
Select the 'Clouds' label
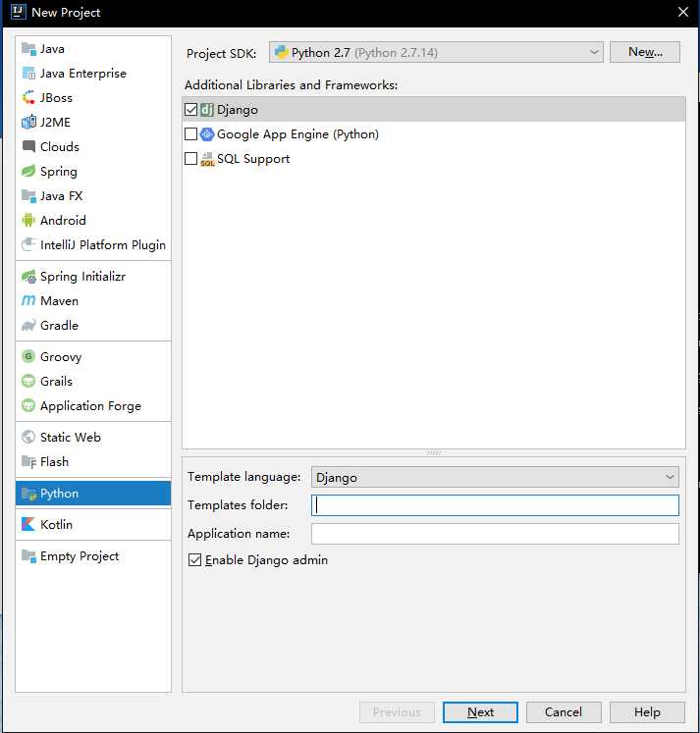point(59,147)
